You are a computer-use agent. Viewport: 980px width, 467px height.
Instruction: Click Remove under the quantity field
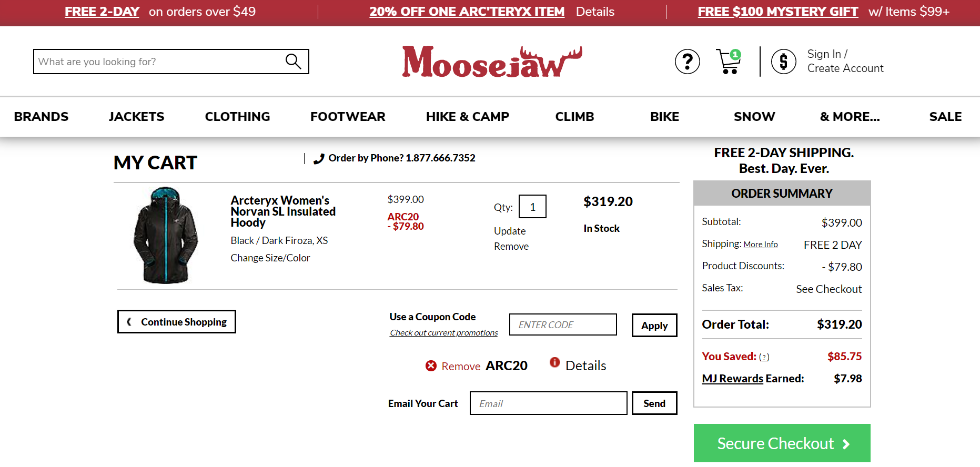(x=511, y=246)
